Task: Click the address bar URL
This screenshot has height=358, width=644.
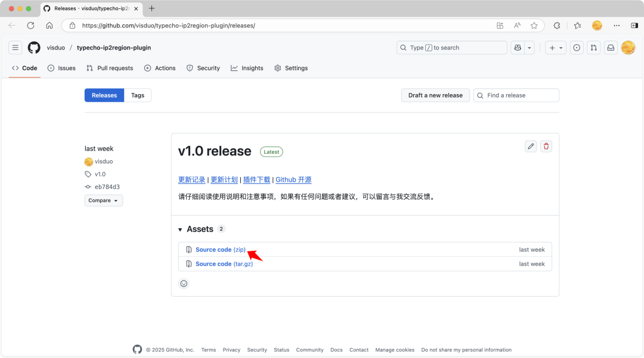Action: [168, 26]
